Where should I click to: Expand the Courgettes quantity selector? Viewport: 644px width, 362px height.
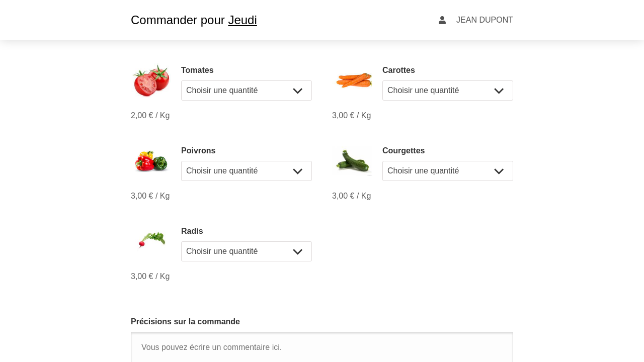point(448,171)
